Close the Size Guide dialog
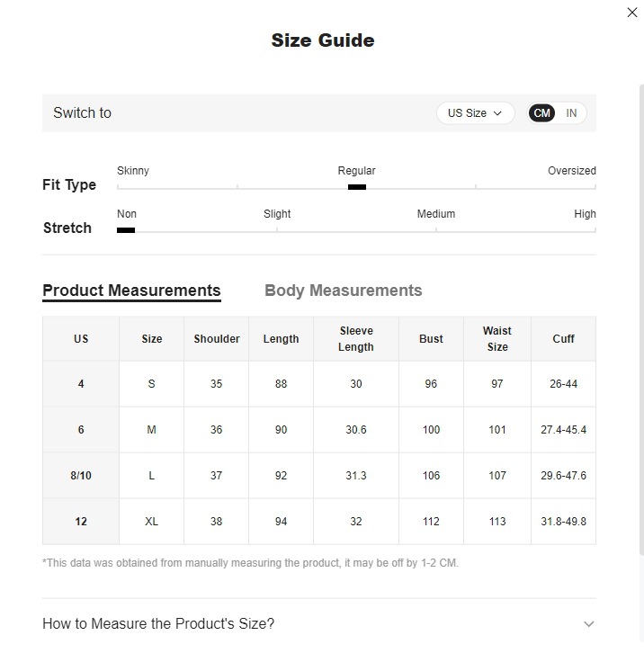Image resolution: width=644 pixels, height=671 pixels. [631, 13]
